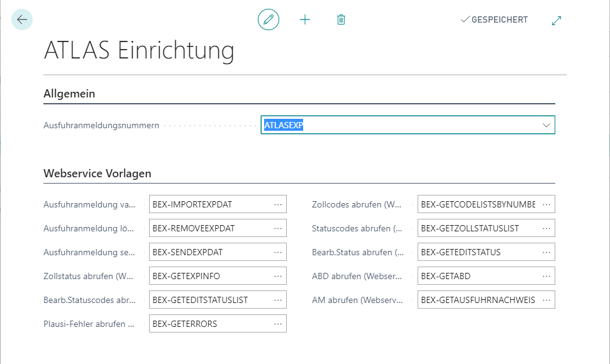Viewport: 610px width, 364px height.
Task: Click the 'Ausfuhranmeldung lö...' label
Action: (x=89, y=228)
